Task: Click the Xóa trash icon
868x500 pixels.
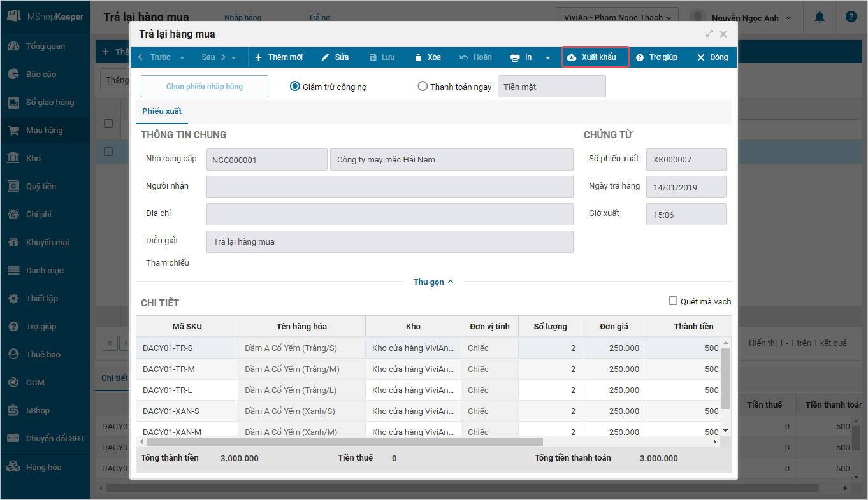Action: coord(418,57)
